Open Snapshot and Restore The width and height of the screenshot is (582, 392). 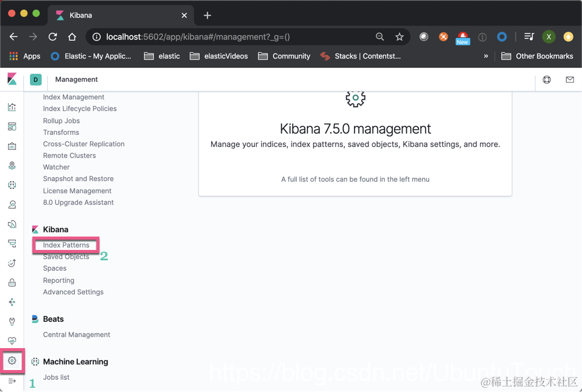tap(78, 179)
